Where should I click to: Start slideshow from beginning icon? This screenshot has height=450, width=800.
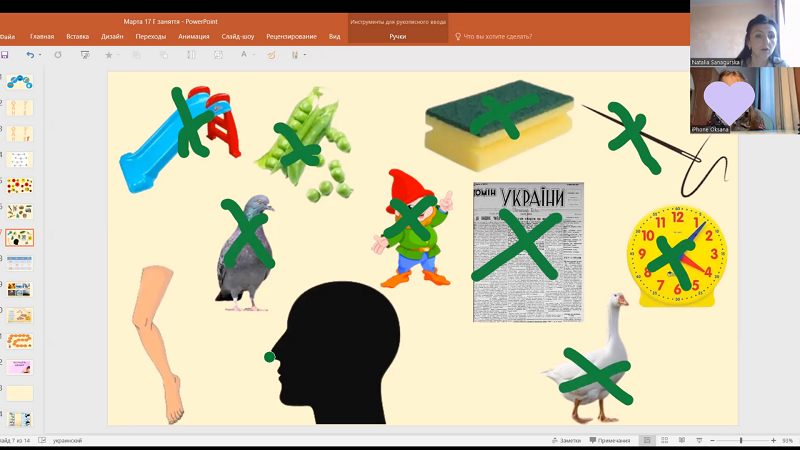[x=85, y=55]
